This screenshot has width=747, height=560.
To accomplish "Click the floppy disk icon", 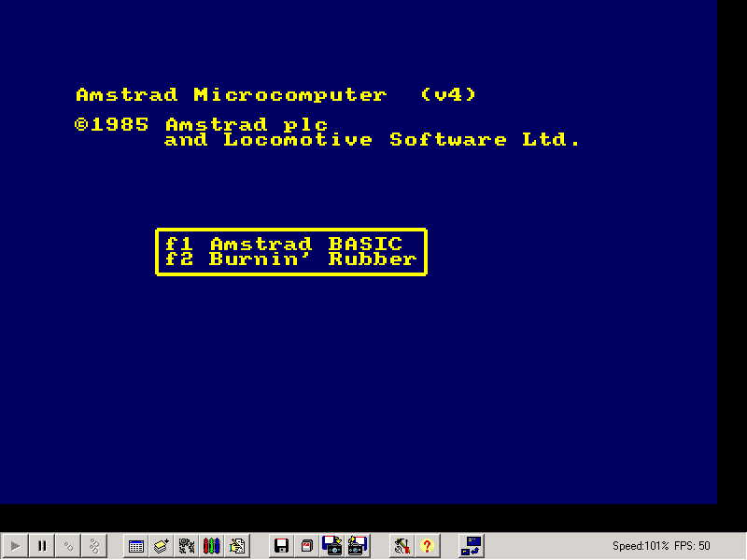I will (281, 546).
